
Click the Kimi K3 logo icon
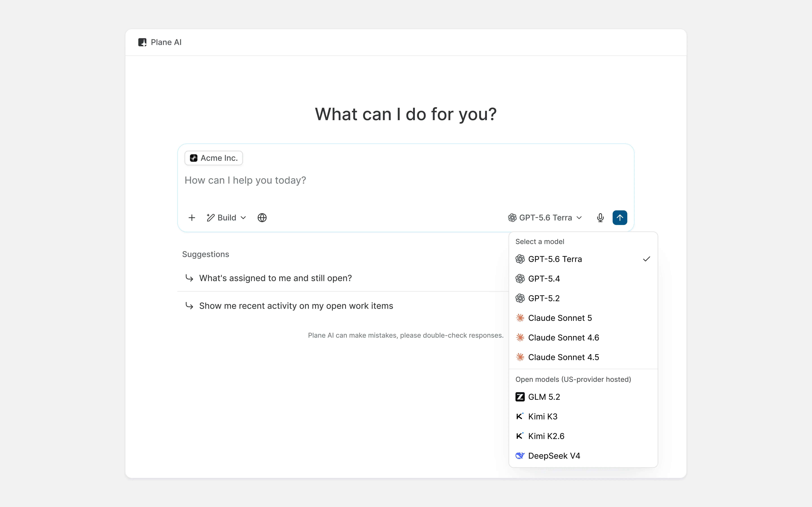520,416
